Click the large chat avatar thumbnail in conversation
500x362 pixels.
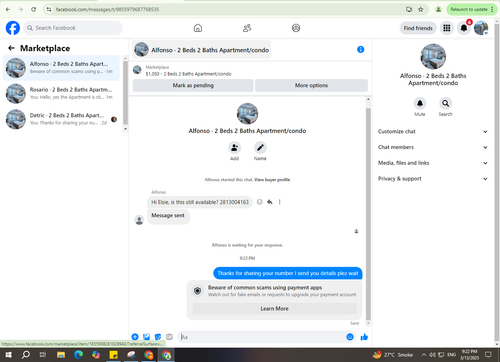coord(247,114)
